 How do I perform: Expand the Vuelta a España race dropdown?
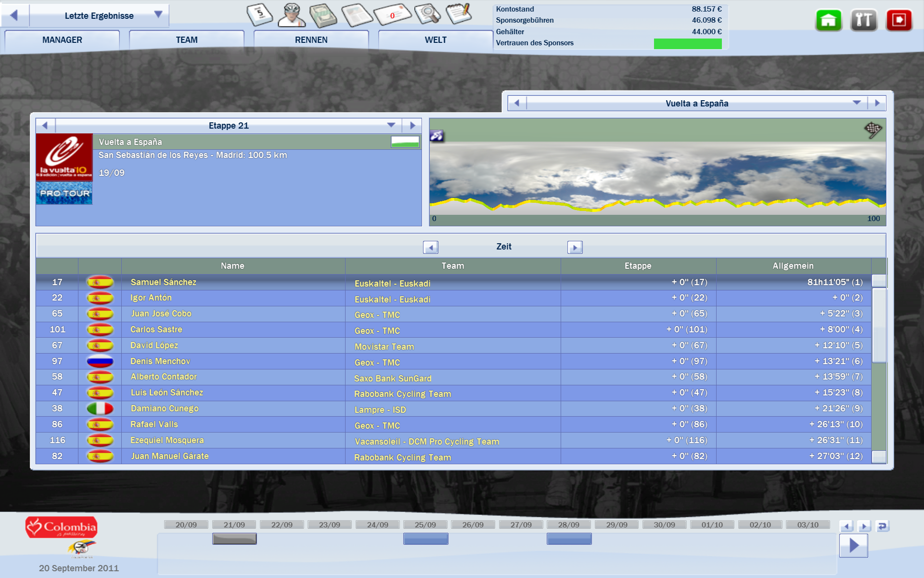pyautogui.click(x=856, y=103)
